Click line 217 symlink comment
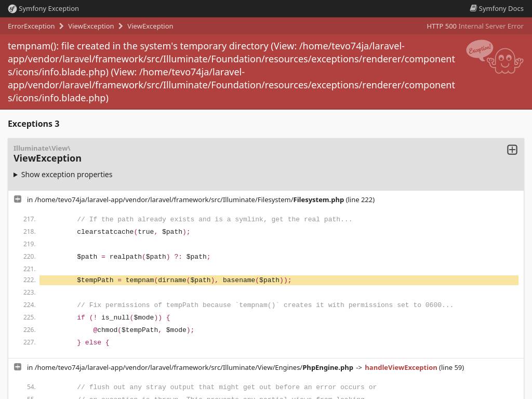This screenshot has height=399, width=532. [x=215, y=219]
